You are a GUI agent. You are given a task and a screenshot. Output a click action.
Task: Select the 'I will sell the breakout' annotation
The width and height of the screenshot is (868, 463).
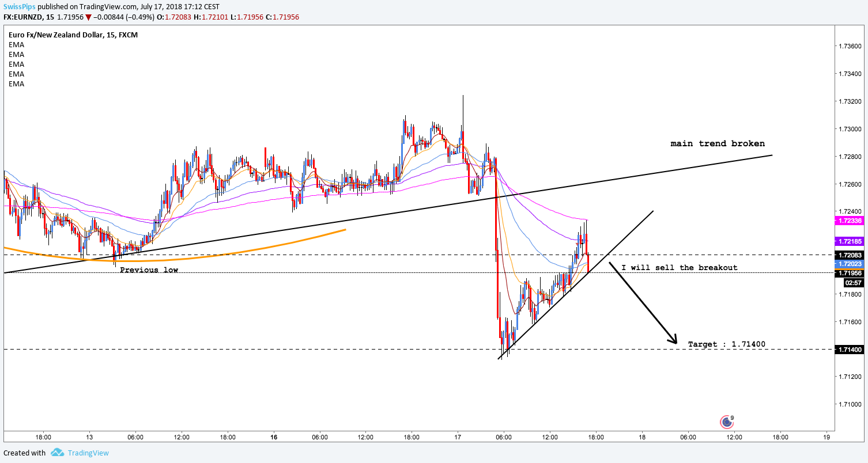[680, 268]
